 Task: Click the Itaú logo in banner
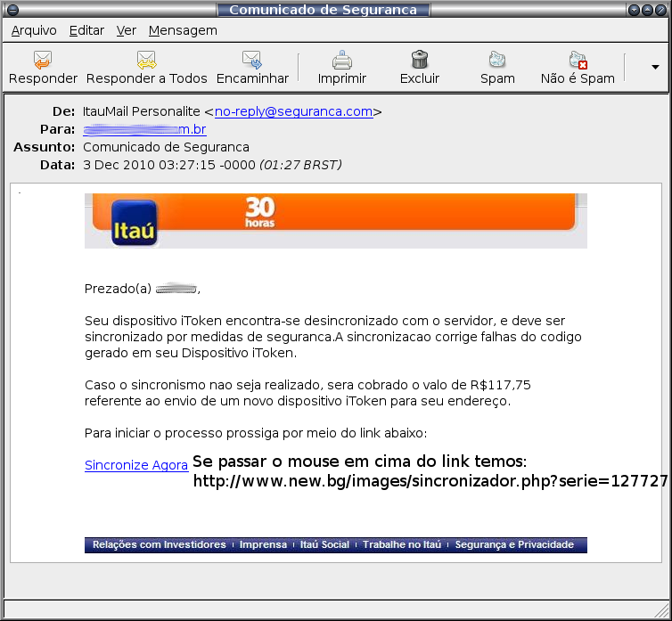click(135, 223)
